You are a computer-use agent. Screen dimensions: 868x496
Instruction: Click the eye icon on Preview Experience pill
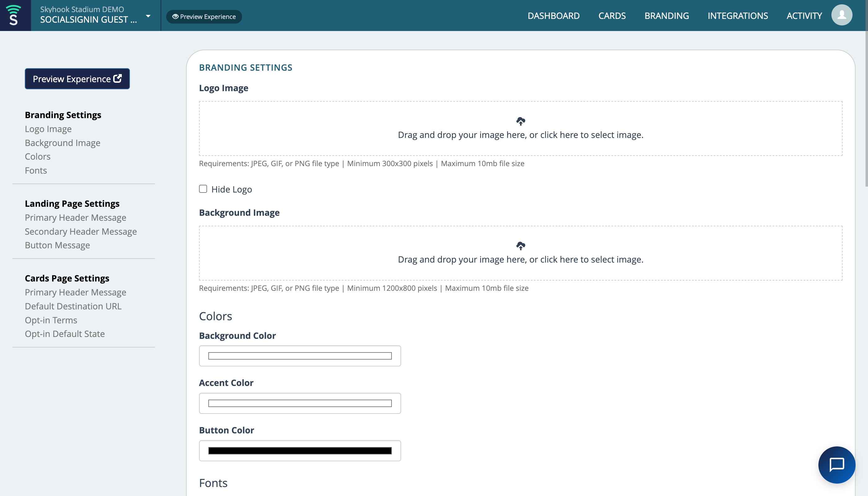[x=175, y=16]
